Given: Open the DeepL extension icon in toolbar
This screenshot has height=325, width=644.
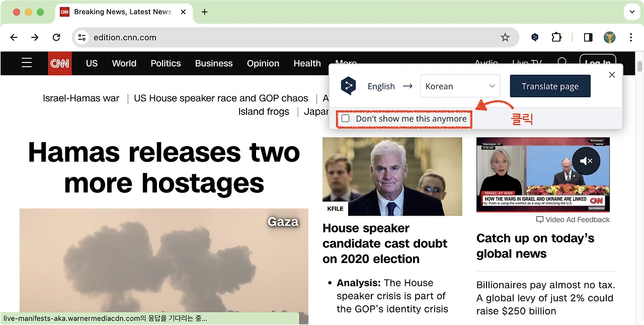Looking at the screenshot, I should tap(535, 37).
